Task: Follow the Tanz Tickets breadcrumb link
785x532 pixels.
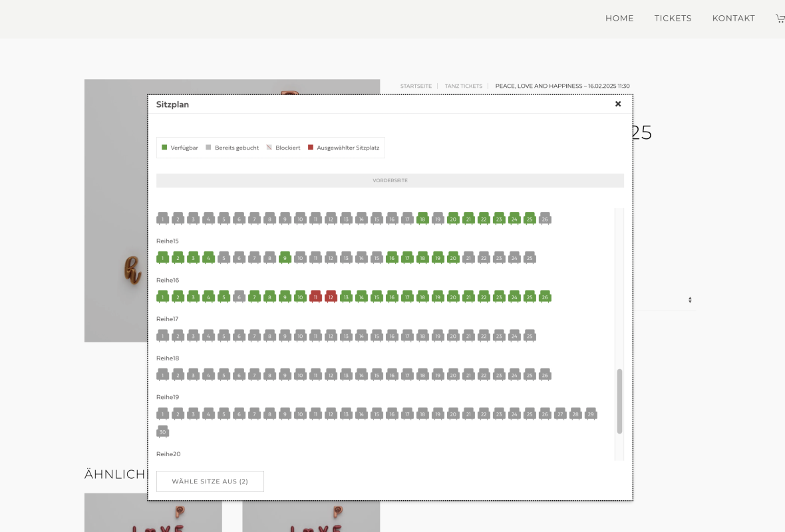Action: [x=463, y=86]
